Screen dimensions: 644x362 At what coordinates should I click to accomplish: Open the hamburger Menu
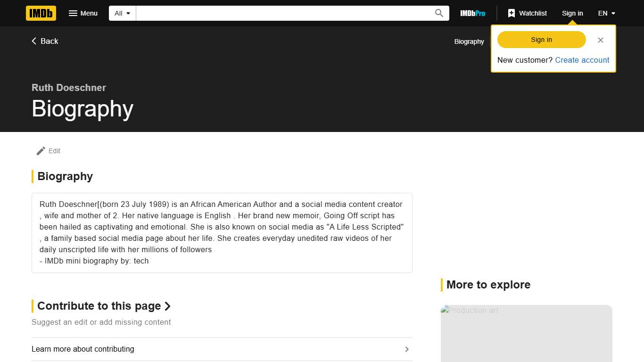coord(83,13)
